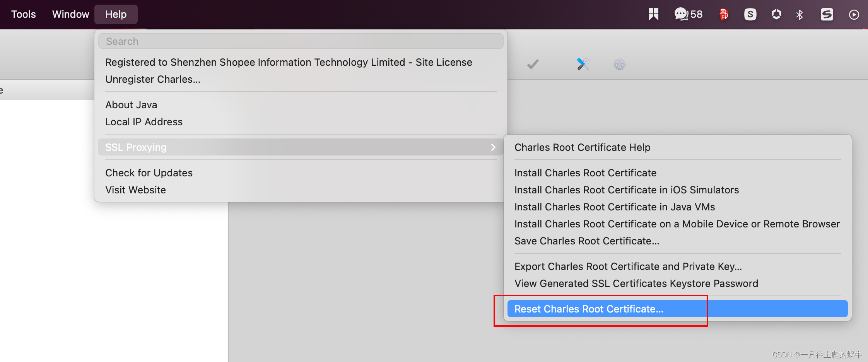The width and height of the screenshot is (868, 362).
Task: Select Reset Charles Root Certificate...
Action: click(678, 309)
